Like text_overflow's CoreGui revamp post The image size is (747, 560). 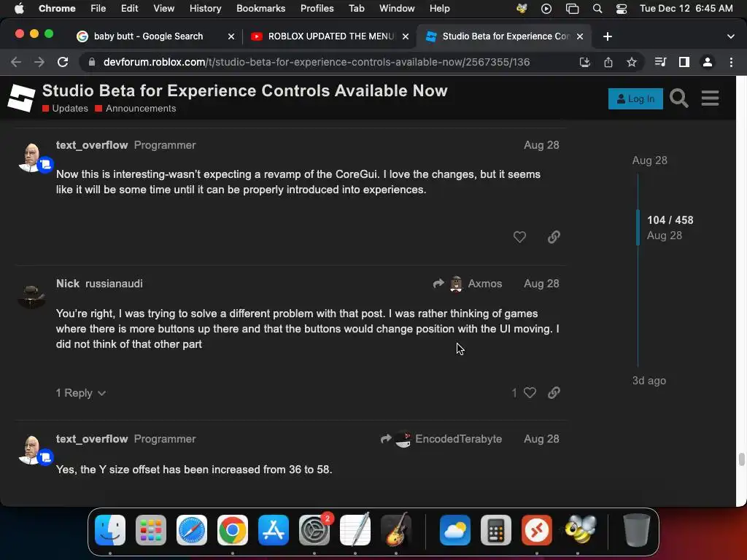519,237
